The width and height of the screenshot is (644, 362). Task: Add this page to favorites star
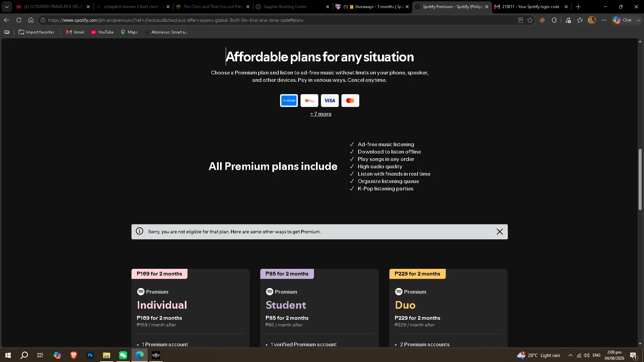pos(530,20)
